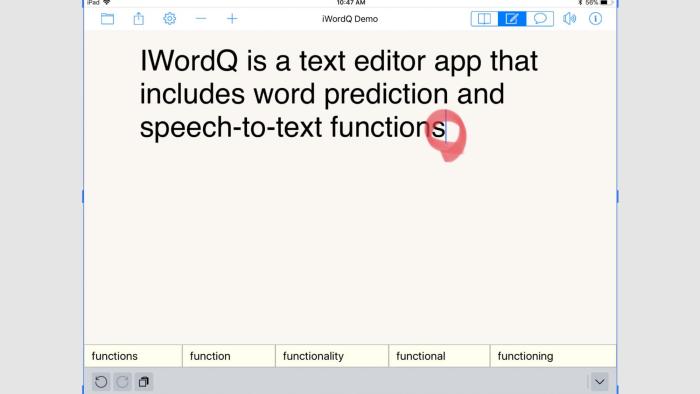Tap the redo arrow icon
The image size is (700, 394).
point(122,382)
